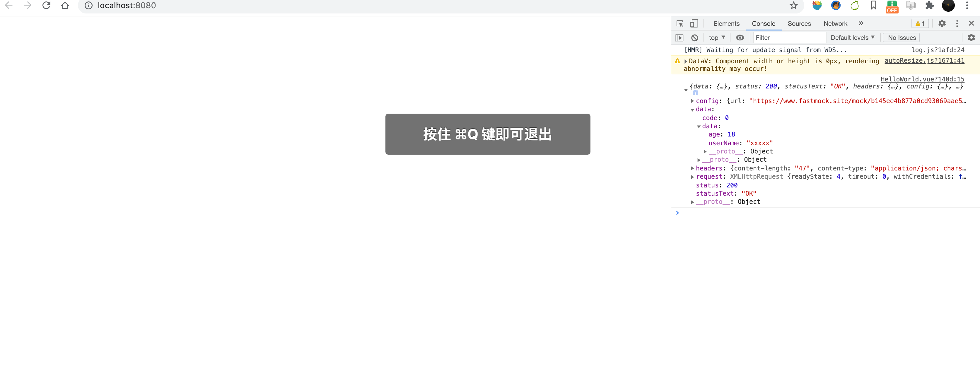The image size is (980, 386).
Task: Open the Default levels dropdown
Action: coord(852,38)
